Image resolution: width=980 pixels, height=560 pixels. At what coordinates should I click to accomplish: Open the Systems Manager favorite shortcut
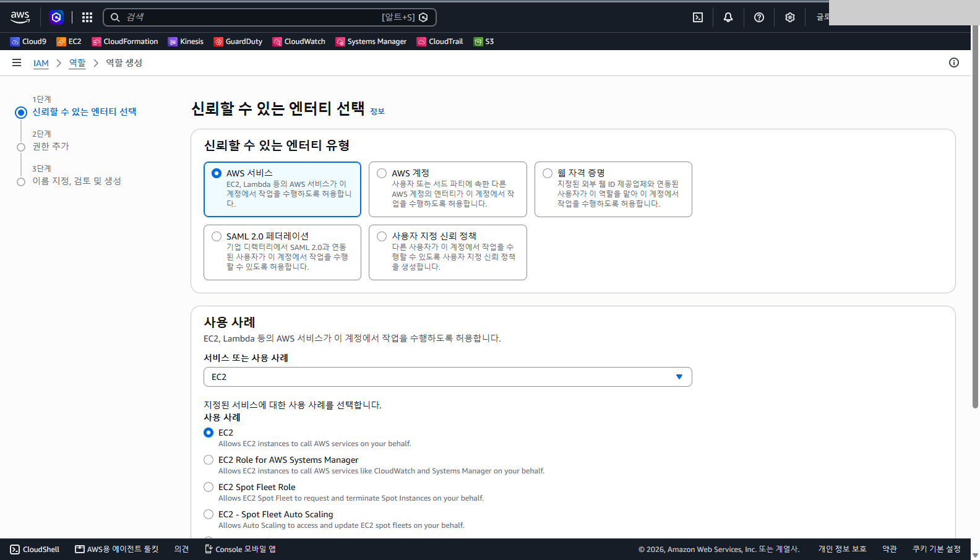tap(371, 41)
